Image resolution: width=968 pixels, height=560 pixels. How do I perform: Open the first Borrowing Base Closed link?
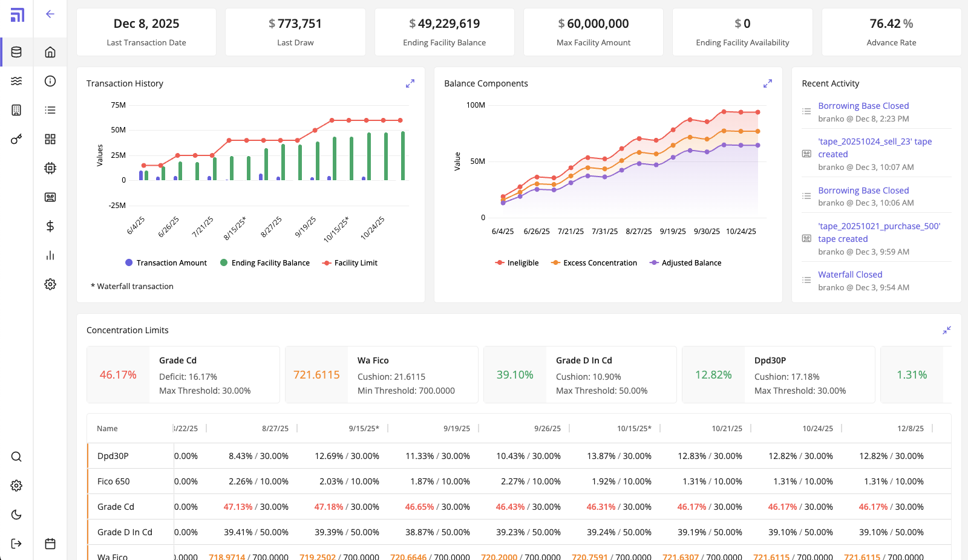(x=863, y=106)
